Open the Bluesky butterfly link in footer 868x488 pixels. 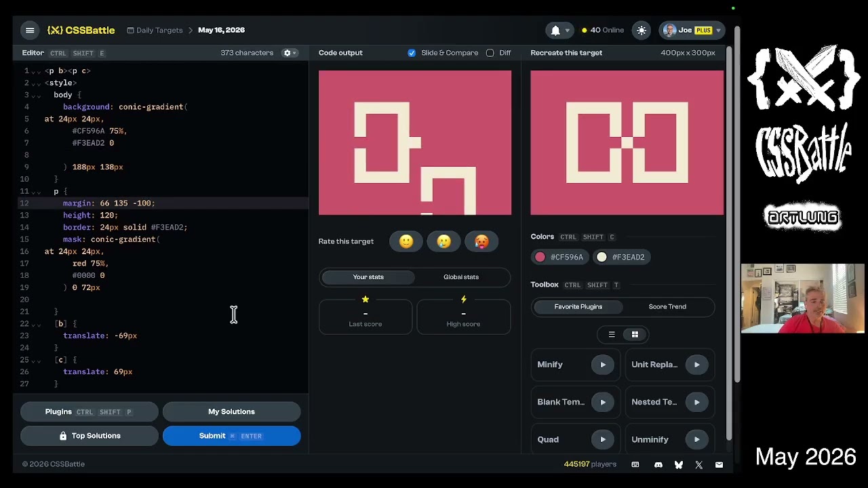[678, 464]
